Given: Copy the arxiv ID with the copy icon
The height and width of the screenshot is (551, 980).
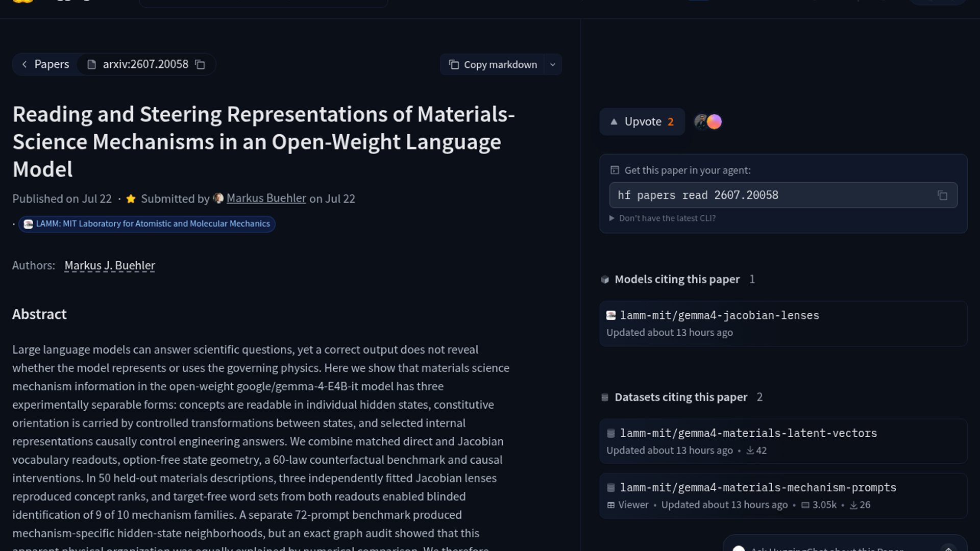Looking at the screenshot, I should (x=200, y=65).
